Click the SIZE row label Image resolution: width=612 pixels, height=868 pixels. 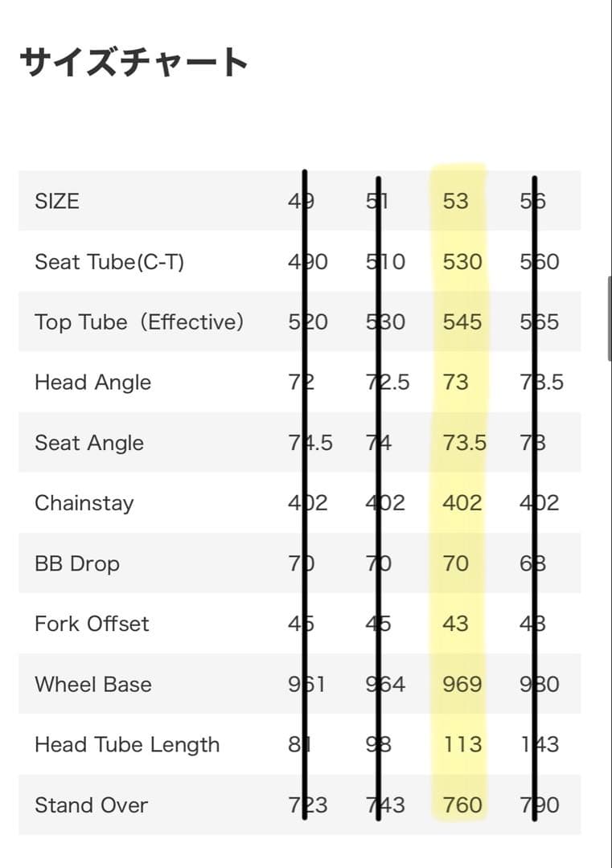[x=57, y=201]
